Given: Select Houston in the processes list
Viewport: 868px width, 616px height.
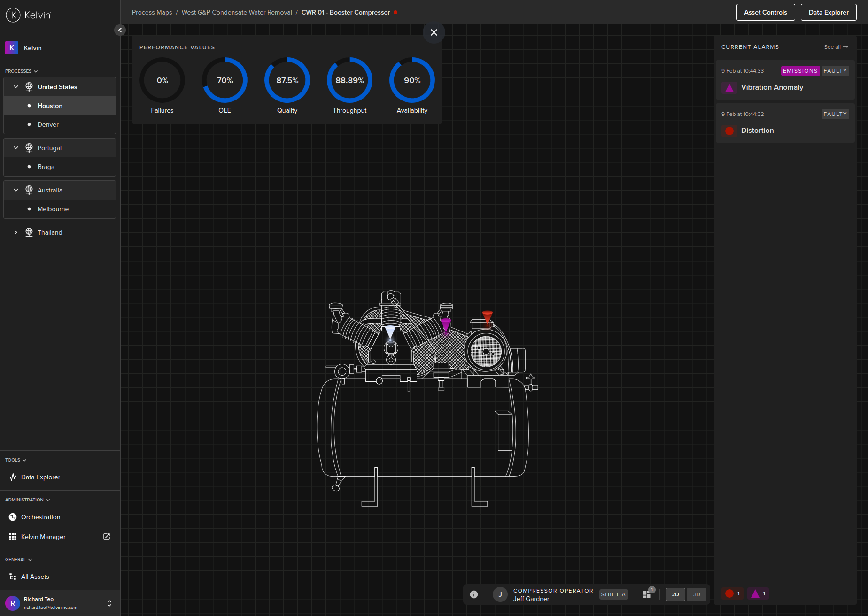Looking at the screenshot, I should (50, 106).
